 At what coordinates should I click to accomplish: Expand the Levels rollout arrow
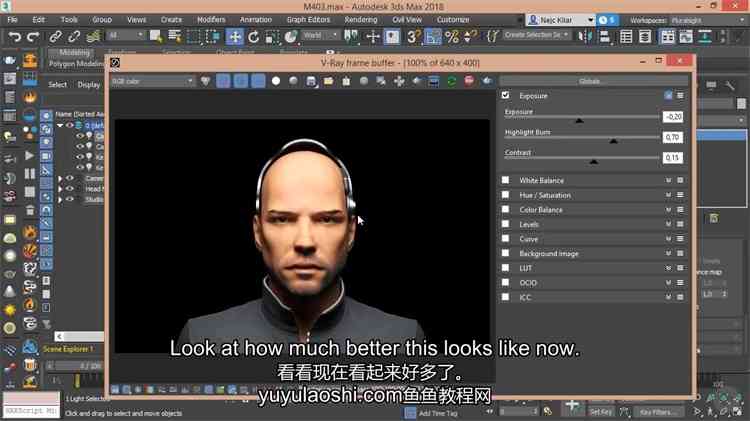[668, 224]
